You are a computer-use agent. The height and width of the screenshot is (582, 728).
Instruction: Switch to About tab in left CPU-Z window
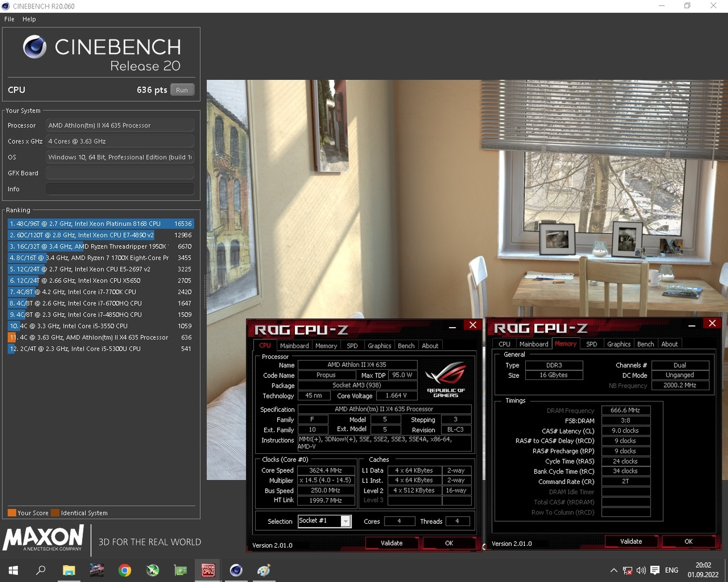click(x=430, y=346)
